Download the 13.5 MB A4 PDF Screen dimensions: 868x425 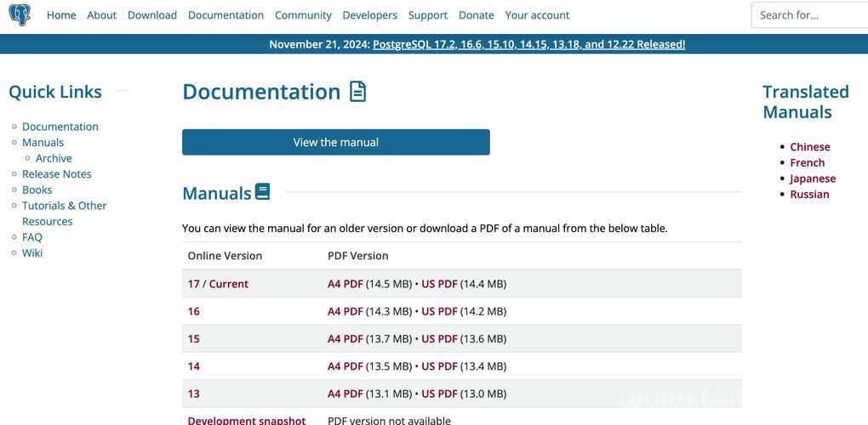[x=345, y=366]
